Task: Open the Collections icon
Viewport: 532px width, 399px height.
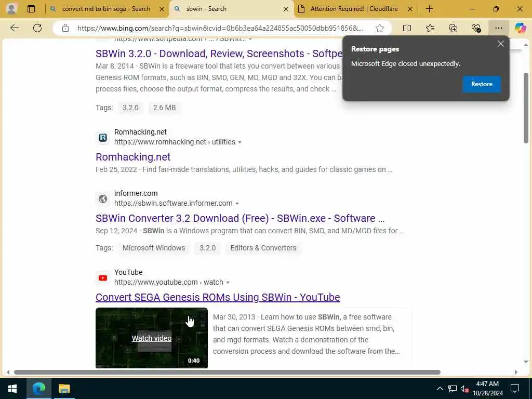Action: point(453,28)
